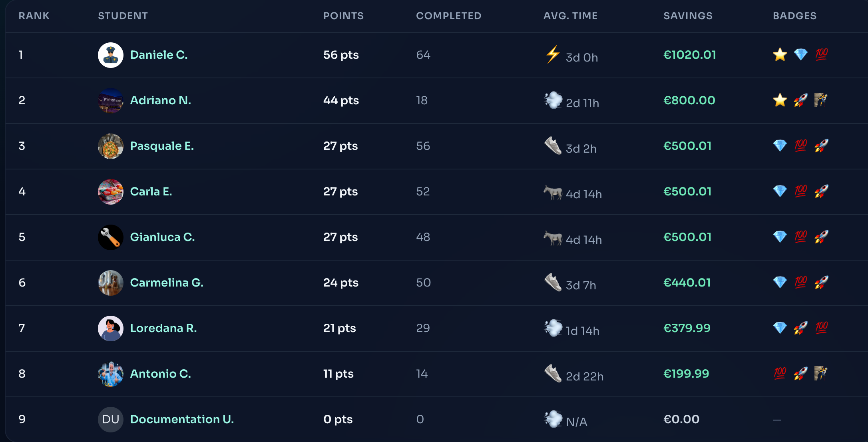Click the donkey icon on Carla's row
Viewport: 868px width, 442px height.
pos(553,193)
